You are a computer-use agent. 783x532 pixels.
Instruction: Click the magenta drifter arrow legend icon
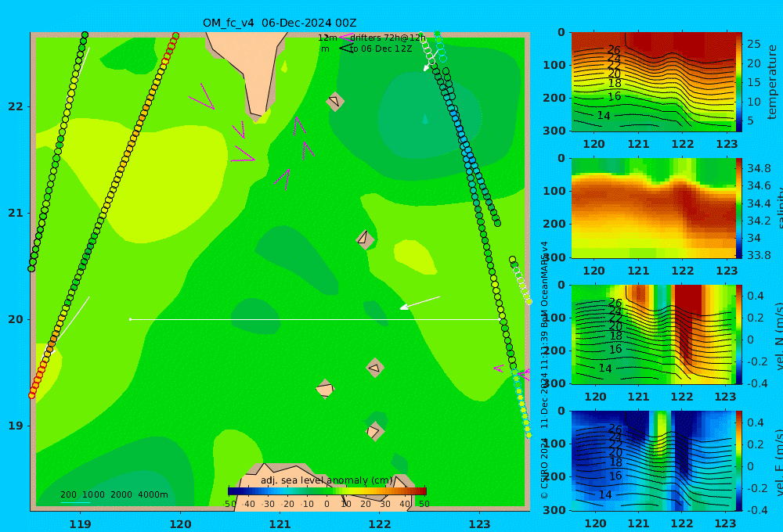(x=345, y=38)
